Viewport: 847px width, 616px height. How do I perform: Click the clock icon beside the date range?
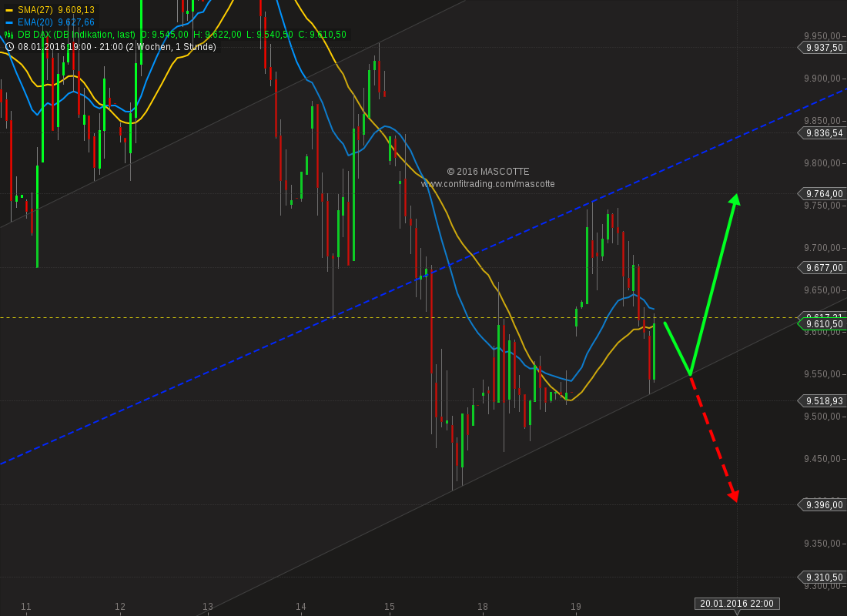[9, 47]
